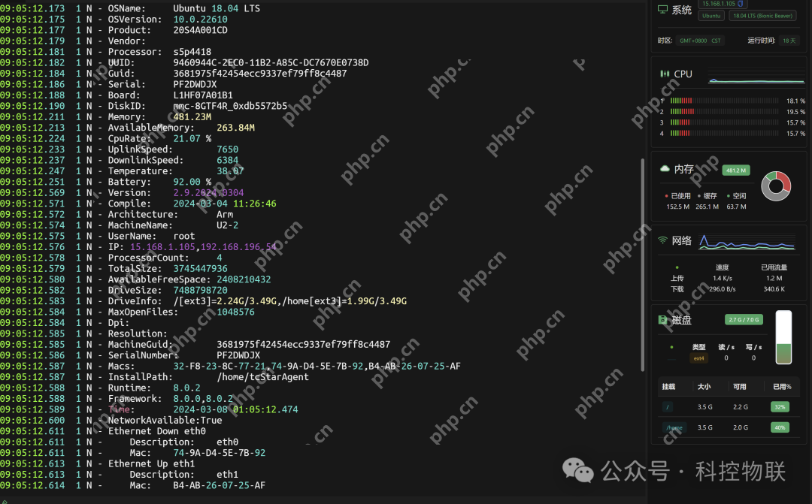
Task: Click the CPU panel icon
Action: pos(664,74)
